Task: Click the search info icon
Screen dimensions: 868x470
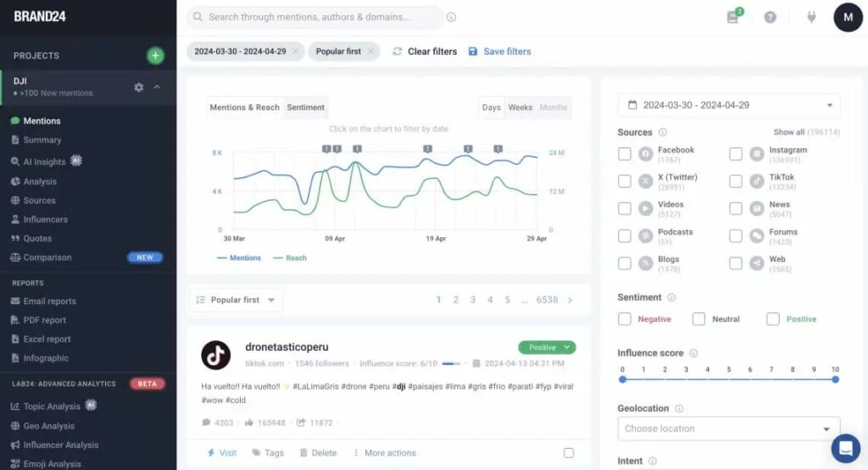Action: 451,17
